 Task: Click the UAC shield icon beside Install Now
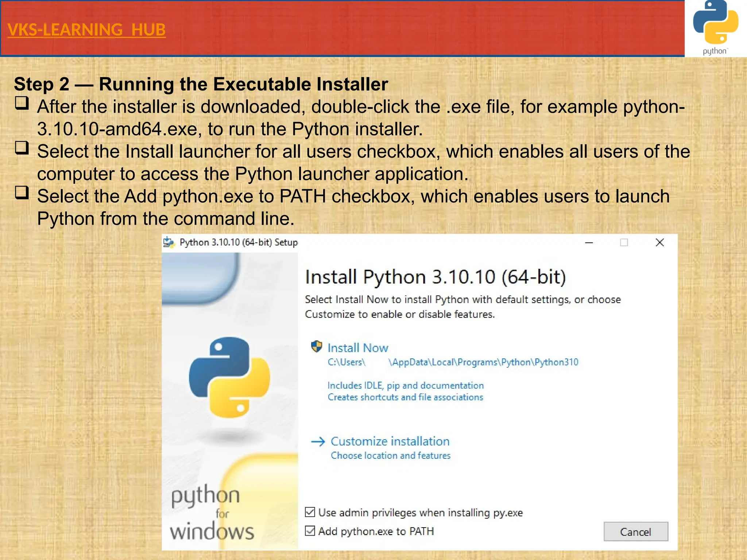[316, 347]
